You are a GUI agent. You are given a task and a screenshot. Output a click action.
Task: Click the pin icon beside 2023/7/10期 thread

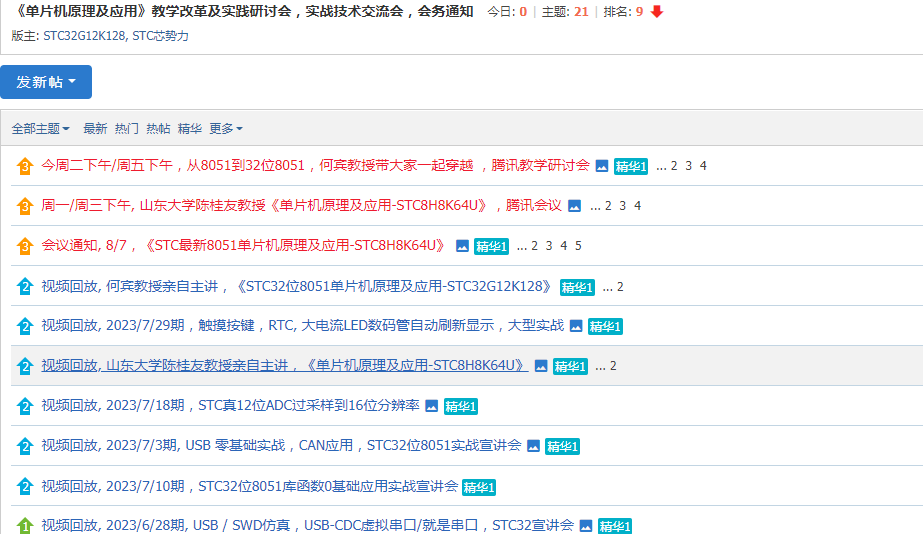(x=24, y=486)
